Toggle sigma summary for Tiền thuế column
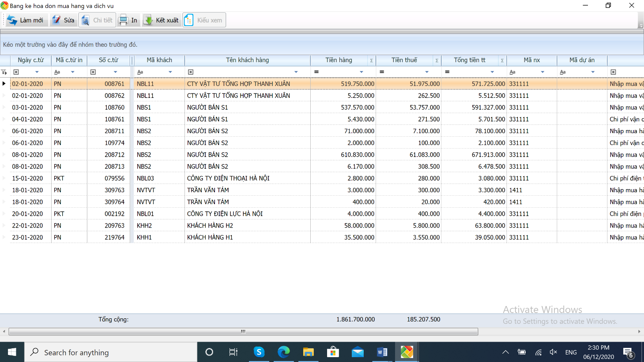This screenshot has height=362, width=644. (x=437, y=60)
